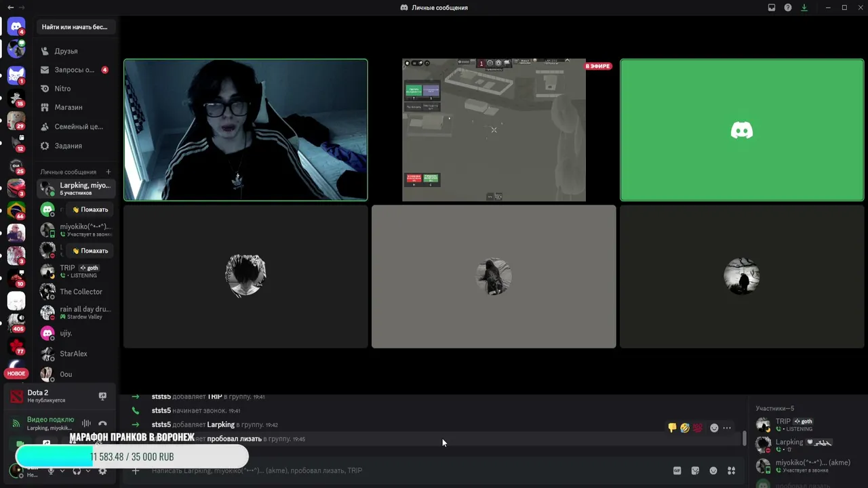
Task: Open the attachment plus button
Action: tap(136, 470)
